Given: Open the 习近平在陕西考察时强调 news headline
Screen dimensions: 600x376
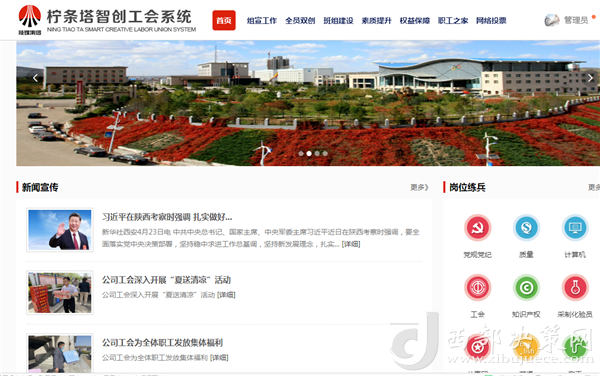Looking at the screenshot, I should (167, 217).
